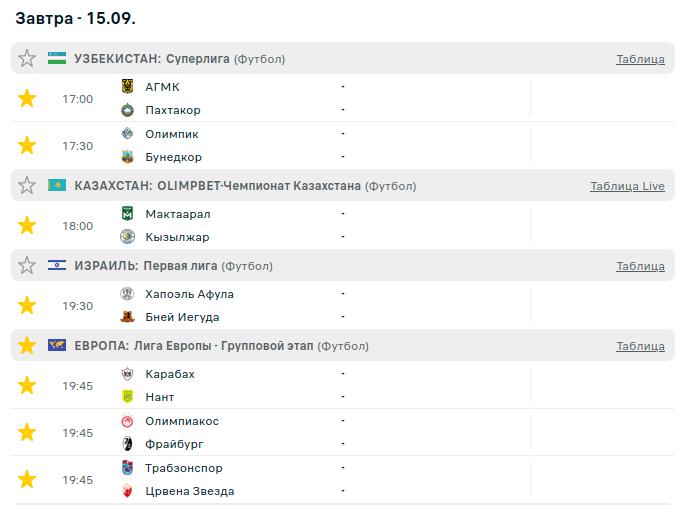Unfavorite the AGMK vs Pakhtakor match
Screen dimensions: 684x505
pyautogui.click(x=27, y=98)
